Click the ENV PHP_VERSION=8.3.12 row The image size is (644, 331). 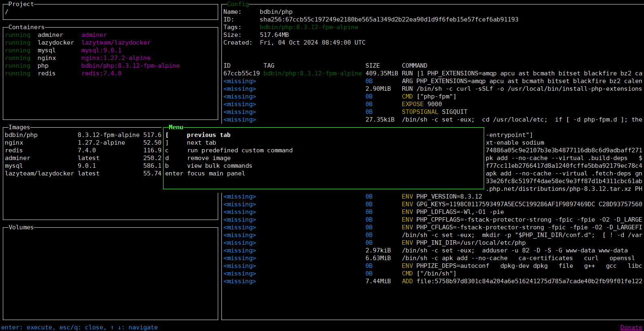pos(433,196)
